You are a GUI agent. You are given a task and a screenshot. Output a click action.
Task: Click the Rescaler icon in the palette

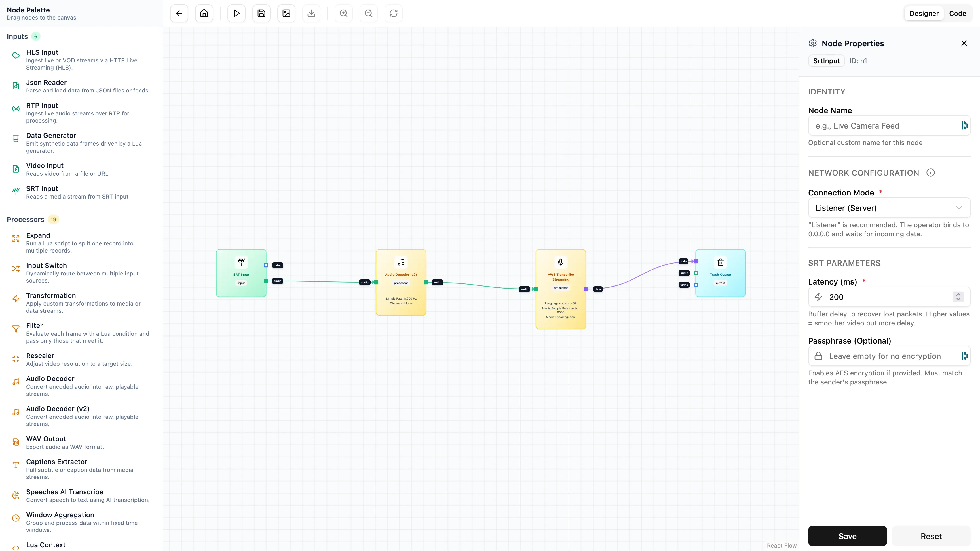point(16,358)
